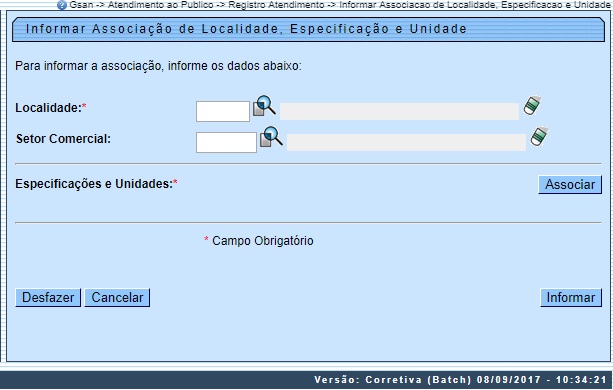The image size is (613, 390).
Task: Open the Setor Comercial search magnifier icon
Action: 272,137
